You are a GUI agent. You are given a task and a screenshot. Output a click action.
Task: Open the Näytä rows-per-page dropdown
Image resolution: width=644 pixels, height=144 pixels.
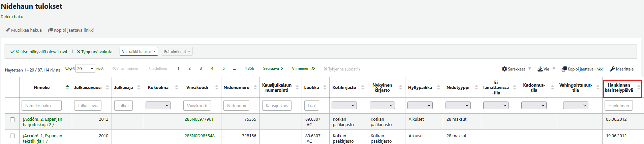(85, 68)
